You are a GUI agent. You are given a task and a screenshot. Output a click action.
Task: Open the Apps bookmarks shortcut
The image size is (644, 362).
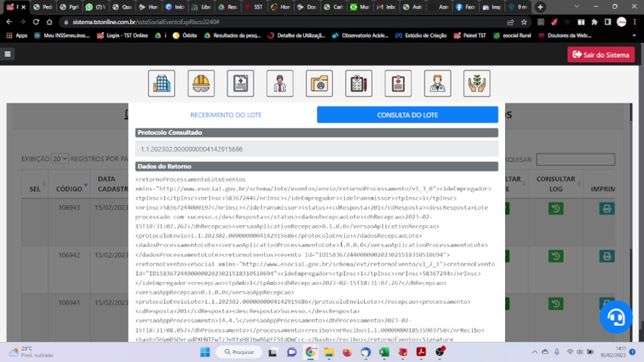coord(17,36)
